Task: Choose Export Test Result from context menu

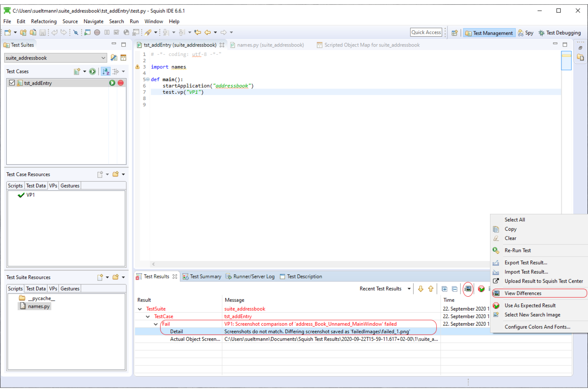Action: [x=540, y=263]
